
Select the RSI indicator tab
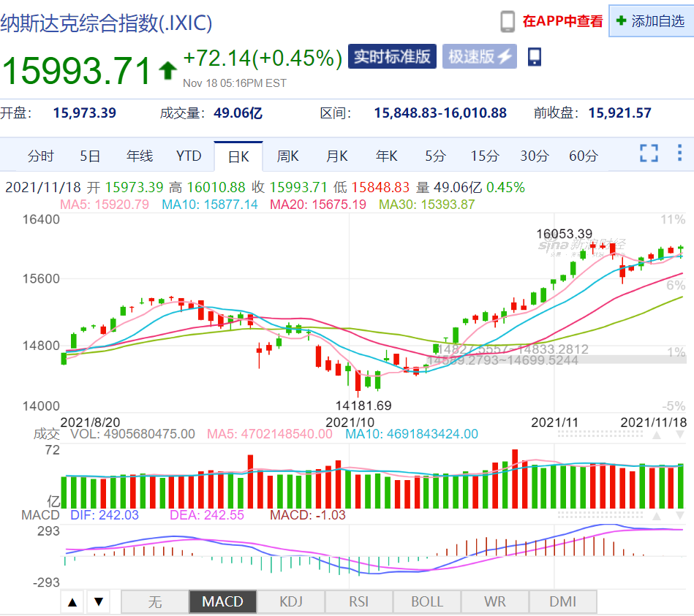(x=358, y=602)
